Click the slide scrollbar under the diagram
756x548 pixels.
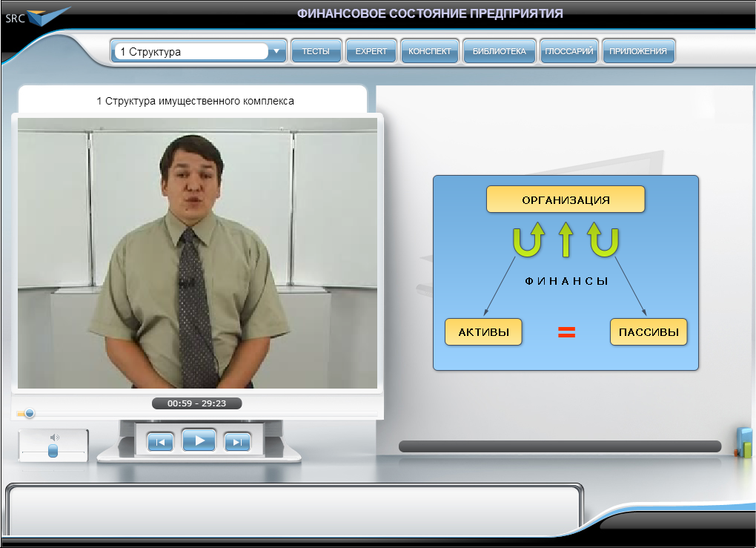[x=560, y=446]
